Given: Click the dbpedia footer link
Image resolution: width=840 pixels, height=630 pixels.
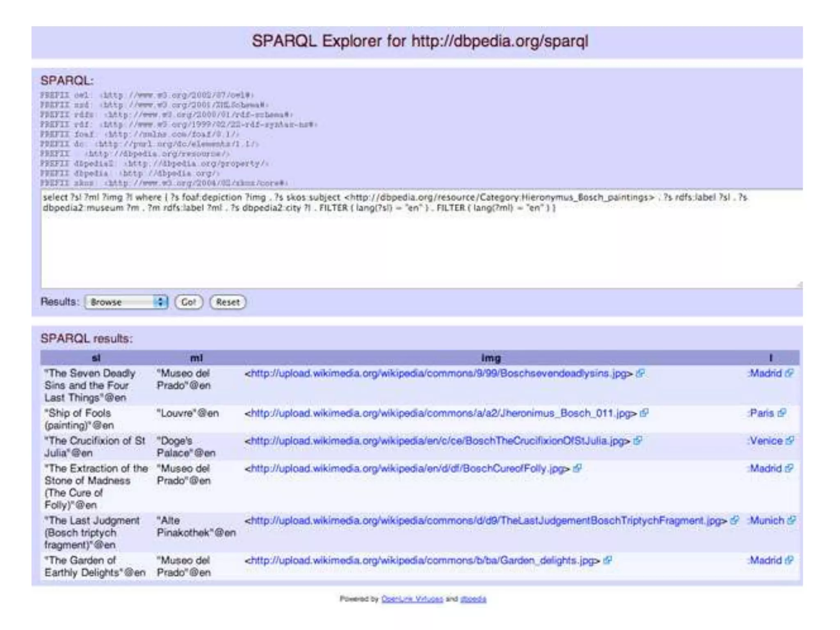Looking at the screenshot, I should point(473,599).
